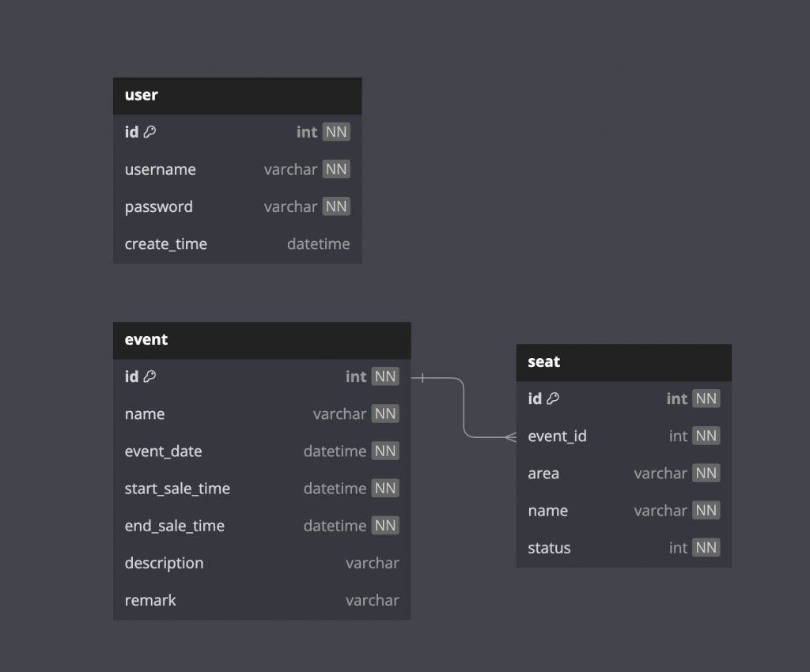Select the event table header
The image size is (810, 672).
[262, 340]
